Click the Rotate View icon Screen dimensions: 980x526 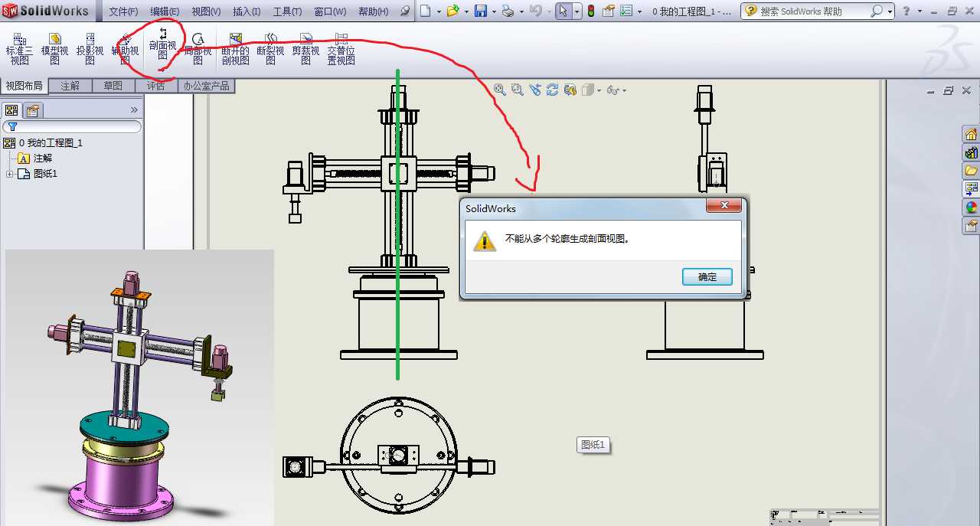(553, 90)
